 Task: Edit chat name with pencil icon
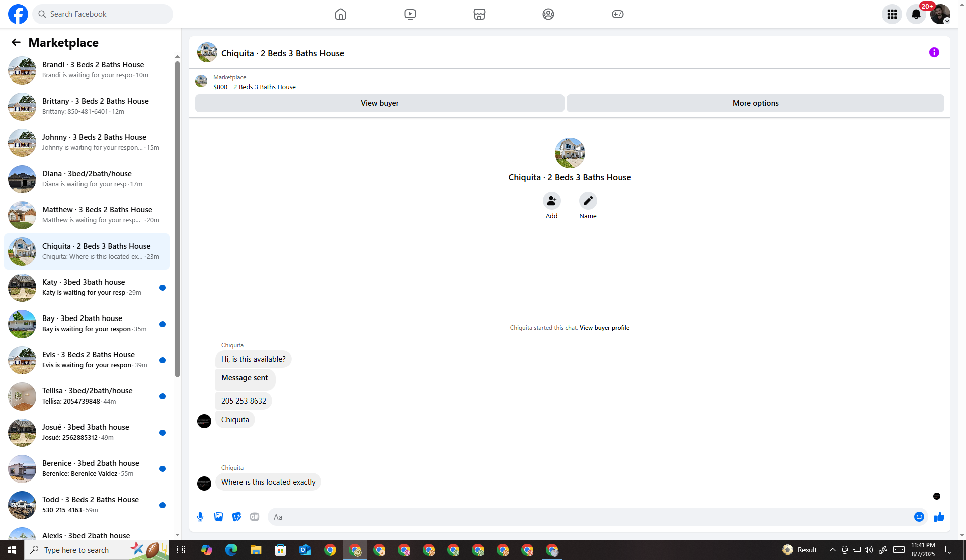[588, 201]
